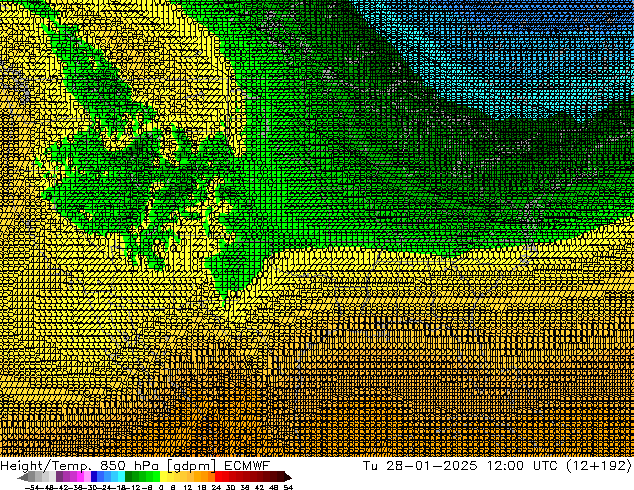Screen dimensions: 634x490
Task: Click the grey legend swatch above -54
Action: pyautogui.click(x=31, y=477)
